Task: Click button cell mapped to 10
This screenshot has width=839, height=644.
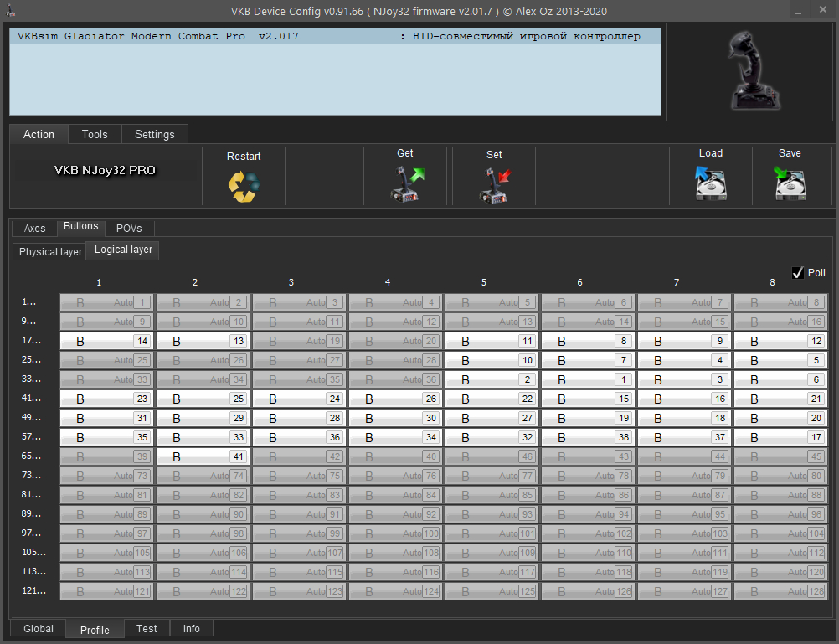Action: point(492,360)
